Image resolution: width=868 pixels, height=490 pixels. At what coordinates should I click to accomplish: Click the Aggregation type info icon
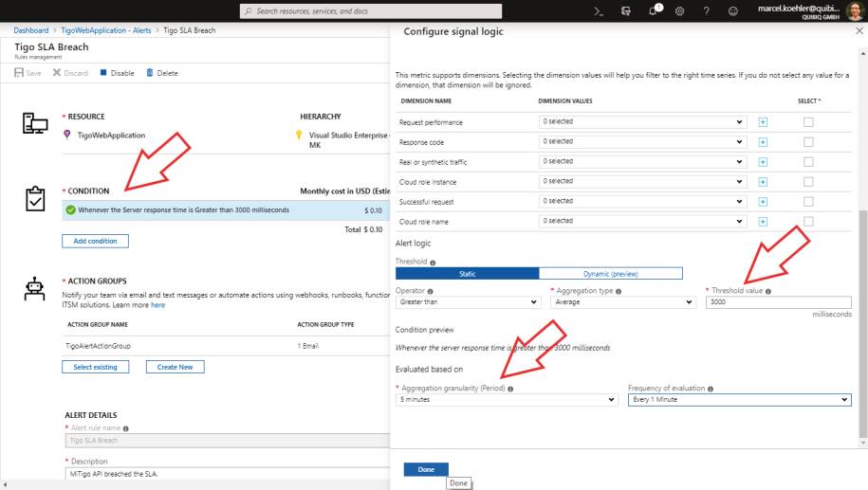(x=619, y=292)
